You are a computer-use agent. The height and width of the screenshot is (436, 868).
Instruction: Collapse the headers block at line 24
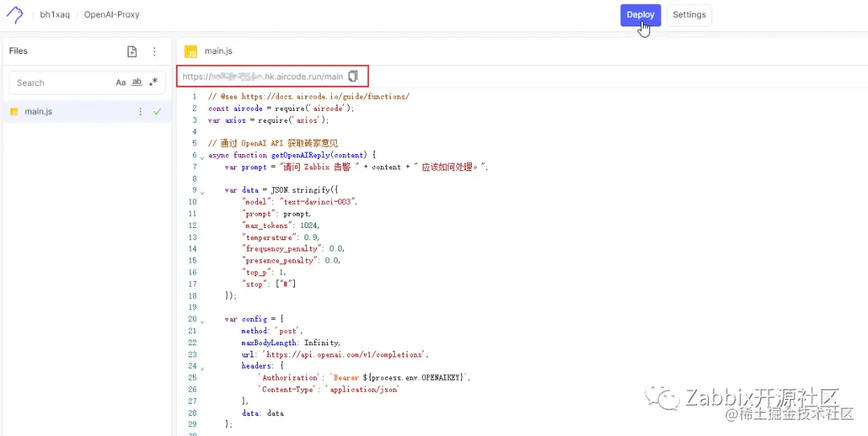(202, 368)
